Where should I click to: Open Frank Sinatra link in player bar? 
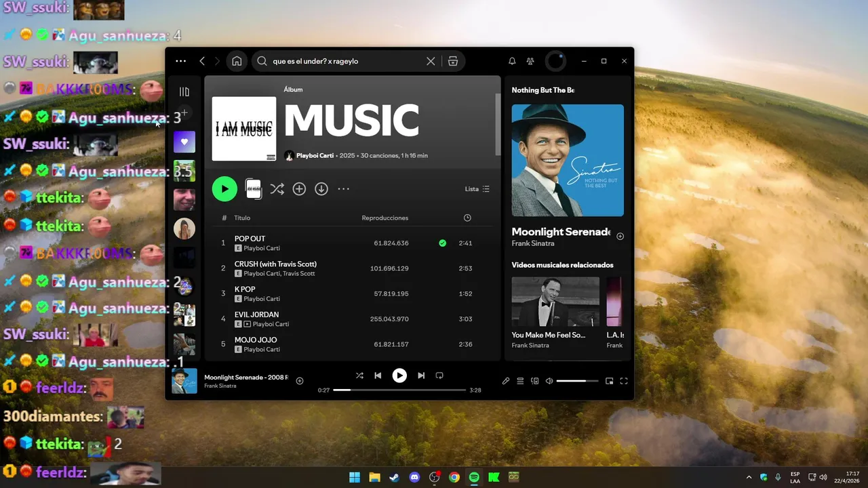point(220,386)
